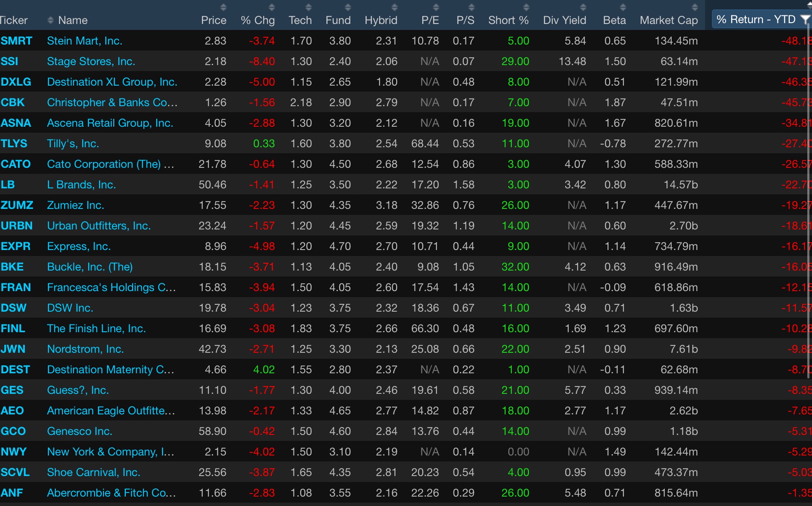The height and width of the screenshot is (506, 812).
Task: Sort by Tech rating column
Action: (300, 20)
